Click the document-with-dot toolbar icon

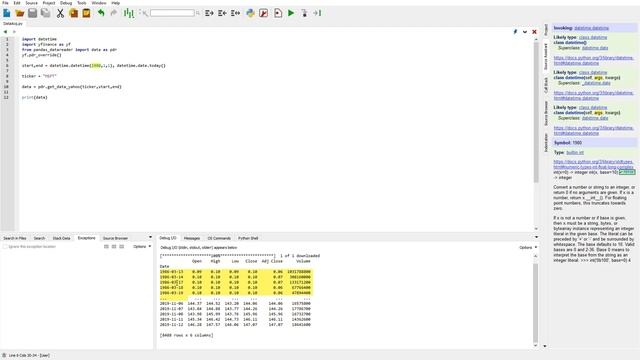pos(278,13)
